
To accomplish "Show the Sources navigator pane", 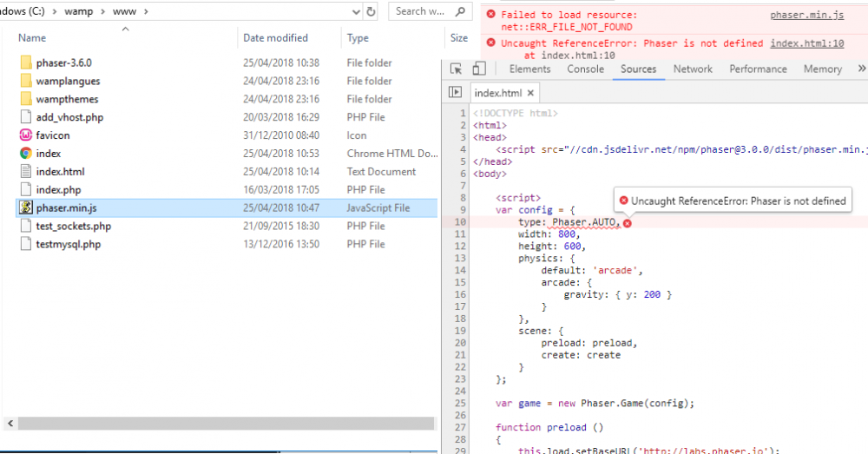I will pyautogui.click(x=455, y=93).
